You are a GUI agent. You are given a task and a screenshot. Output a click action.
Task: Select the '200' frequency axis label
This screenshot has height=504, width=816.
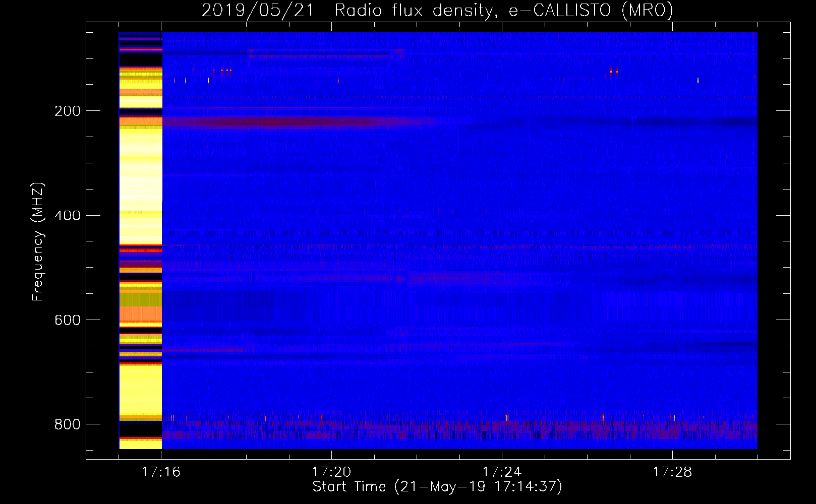click(68, 111)
